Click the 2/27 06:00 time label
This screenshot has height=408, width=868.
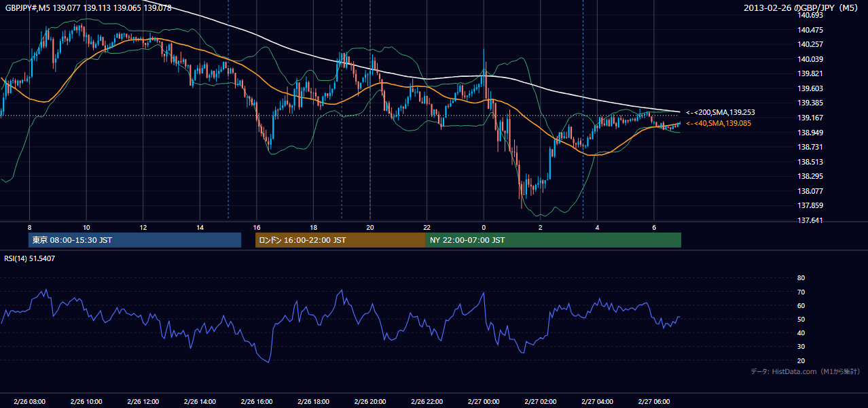click(x=654, y=402)
